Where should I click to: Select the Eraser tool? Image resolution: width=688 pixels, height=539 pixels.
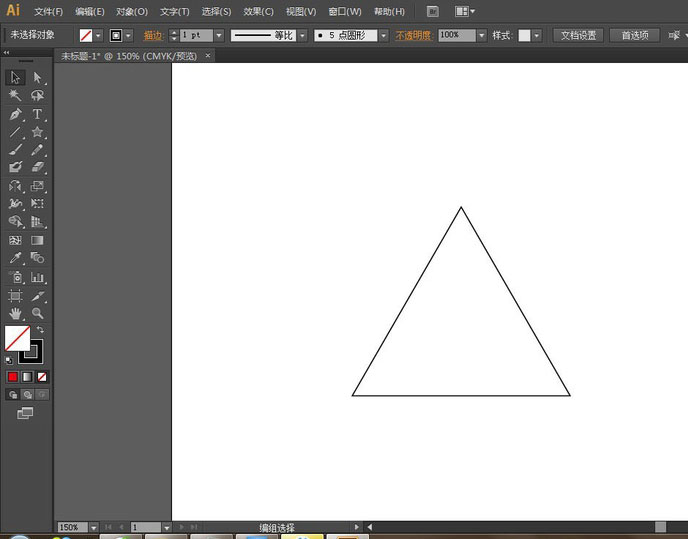click(38, 168)
